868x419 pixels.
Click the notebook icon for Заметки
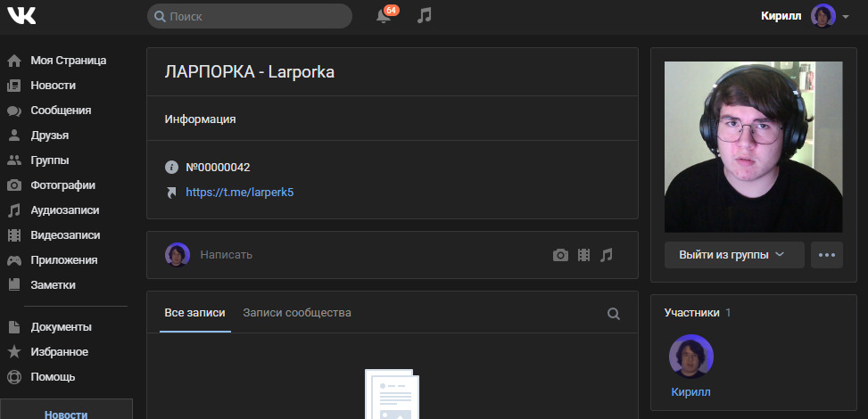pyautogui.click(x=14, y=285)
